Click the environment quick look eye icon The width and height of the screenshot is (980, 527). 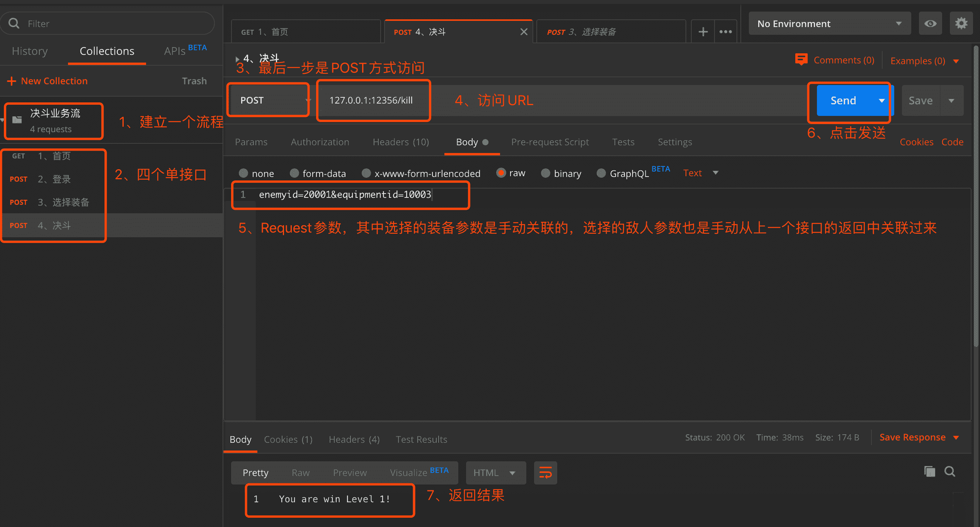[x=930, y=24]
